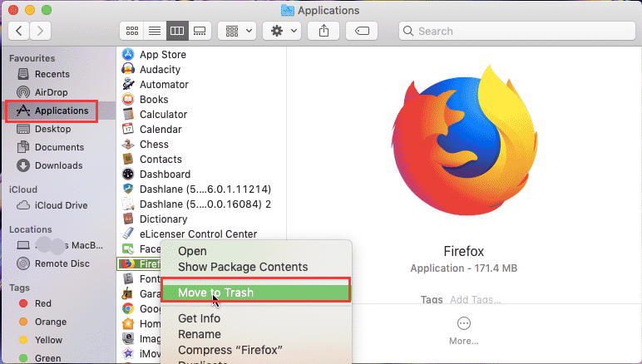Open the App Store app icon

click(128, 55)
